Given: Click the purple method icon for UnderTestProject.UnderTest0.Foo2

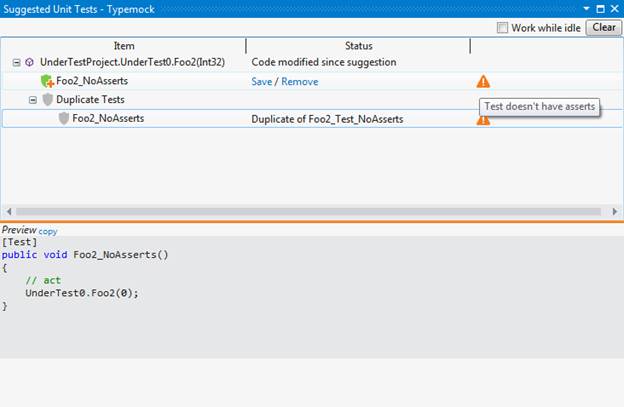Looking at the screenshot, I should [30, 62].
